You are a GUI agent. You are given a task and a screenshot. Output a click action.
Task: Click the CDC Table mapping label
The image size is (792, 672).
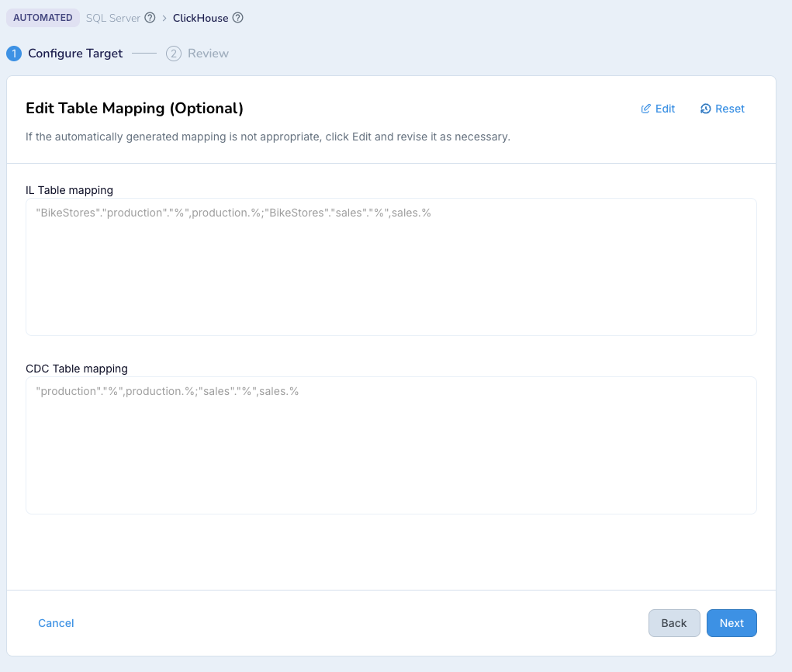pos(77,369)
